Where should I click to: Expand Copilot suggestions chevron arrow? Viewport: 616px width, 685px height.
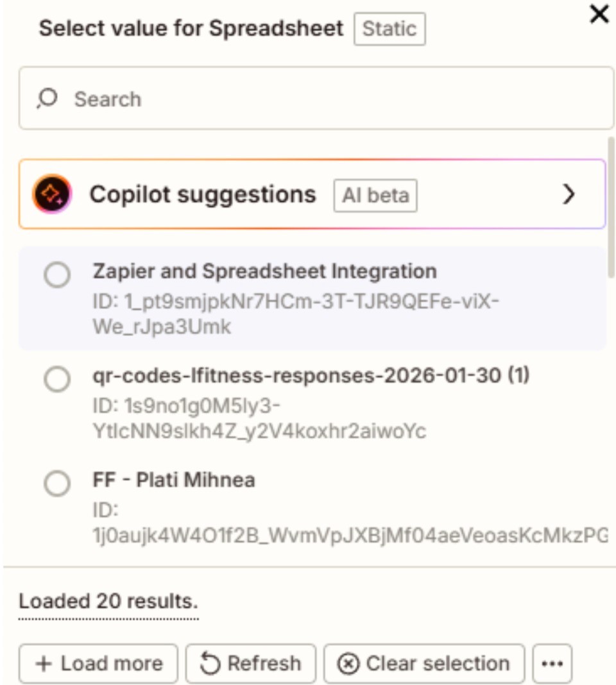pyautogui.click(x=568, y=194)
